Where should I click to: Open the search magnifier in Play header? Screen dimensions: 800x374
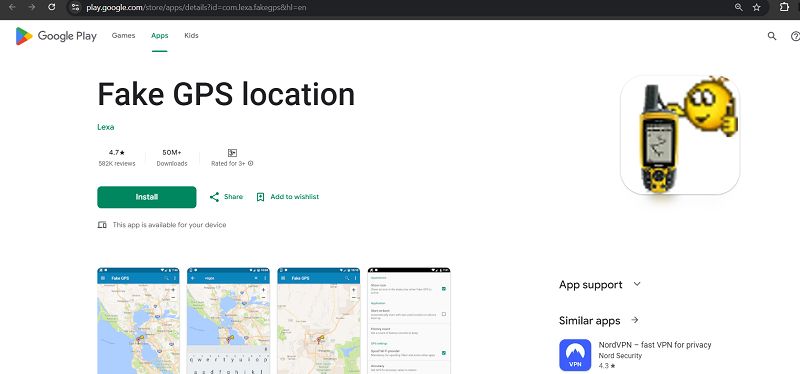pyautogui.click(x=772, y=36)
